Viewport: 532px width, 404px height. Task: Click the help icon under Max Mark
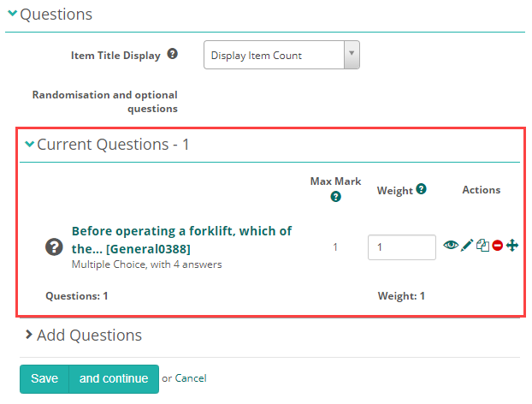click(335, 197)
